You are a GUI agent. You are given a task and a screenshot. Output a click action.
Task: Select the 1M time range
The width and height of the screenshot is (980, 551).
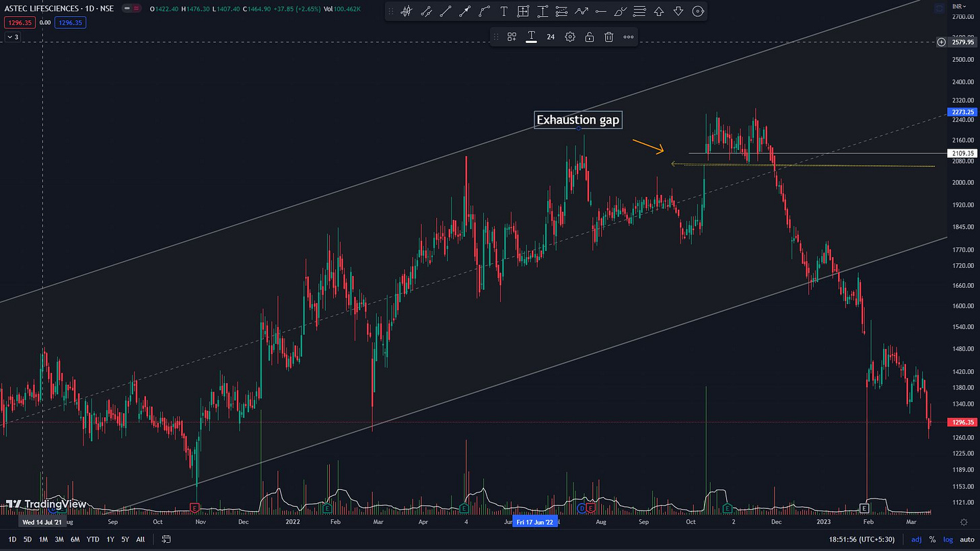tap(43, 539)
